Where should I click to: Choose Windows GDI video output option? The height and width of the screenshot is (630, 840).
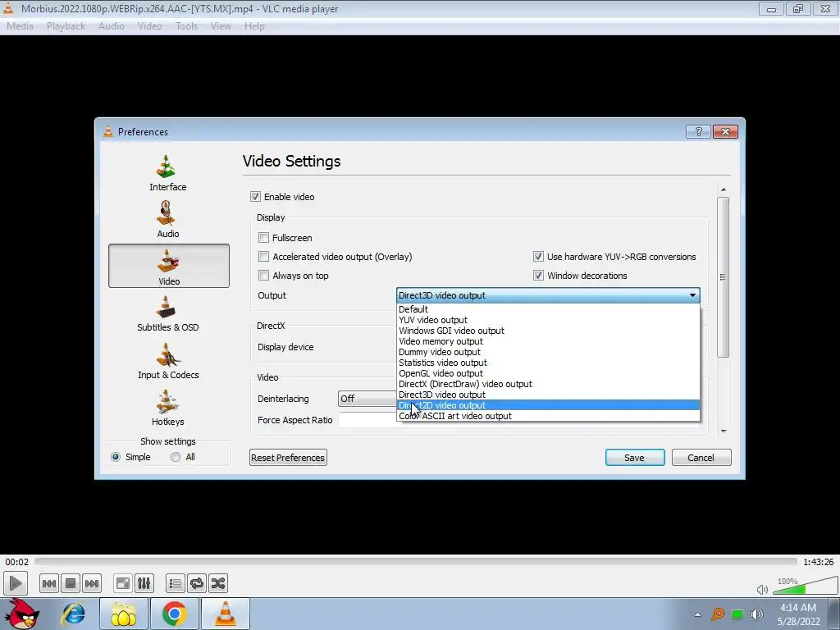(548, 331)
